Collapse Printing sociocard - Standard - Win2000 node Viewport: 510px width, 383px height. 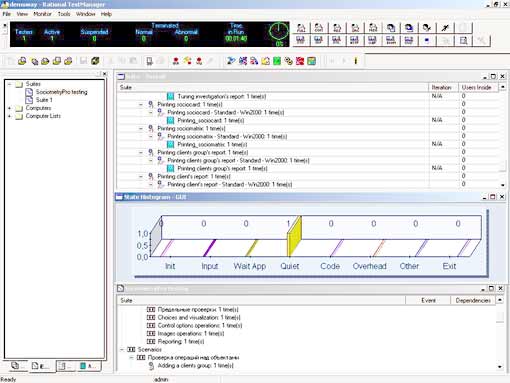pos(151,112)
